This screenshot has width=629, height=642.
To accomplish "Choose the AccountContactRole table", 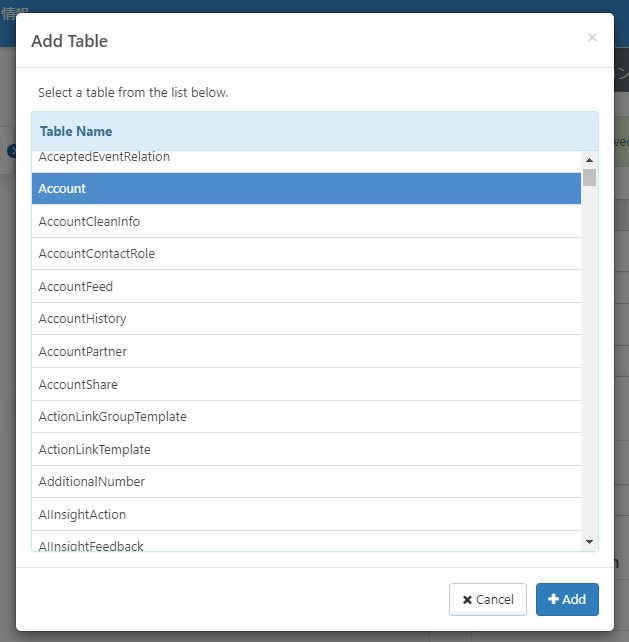I will pos(306,254).
